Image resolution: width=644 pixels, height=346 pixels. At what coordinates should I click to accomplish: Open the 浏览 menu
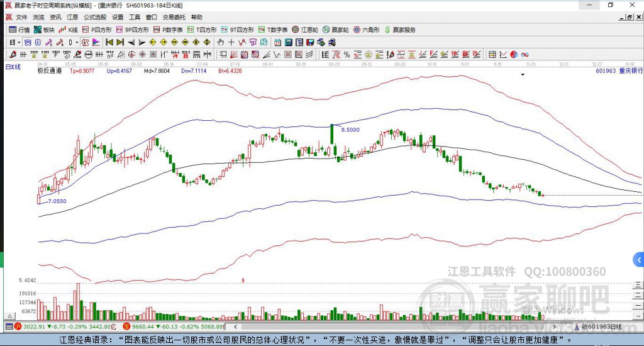tap(38, 17)
